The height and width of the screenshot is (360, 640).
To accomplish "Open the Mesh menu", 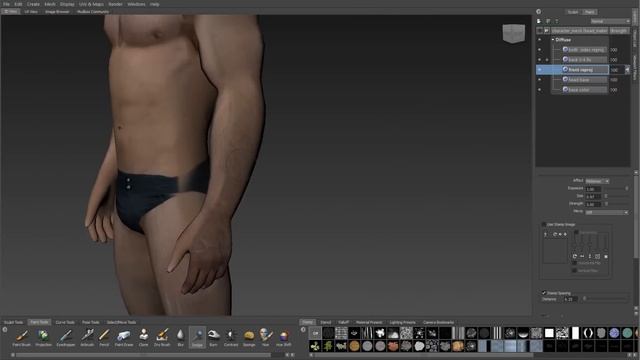I will [x=50, y=4].
